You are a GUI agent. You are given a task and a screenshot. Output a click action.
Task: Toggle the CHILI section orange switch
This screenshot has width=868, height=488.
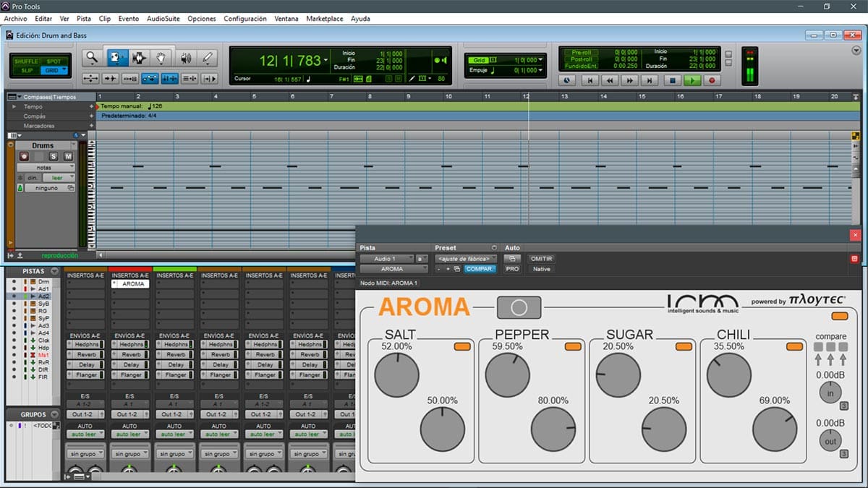point(794,347)
